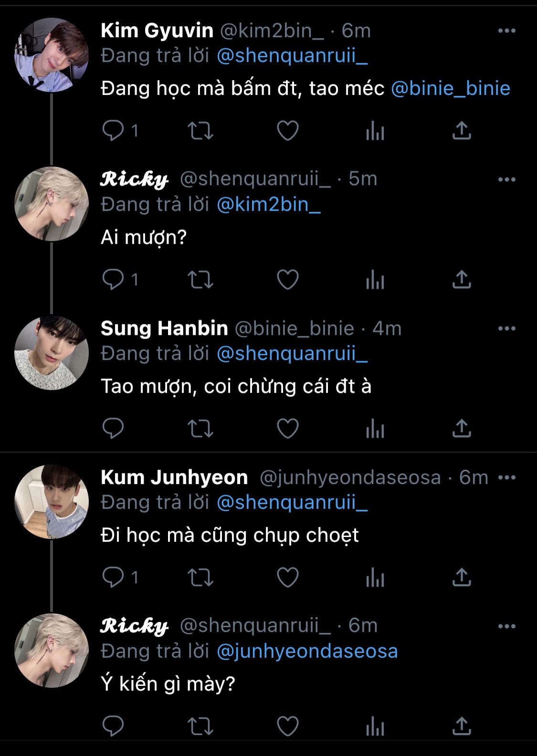This screenshot has width=537, height=756.
Task: Reply to Kim Gyuvin's tweet
Action: 114,130
